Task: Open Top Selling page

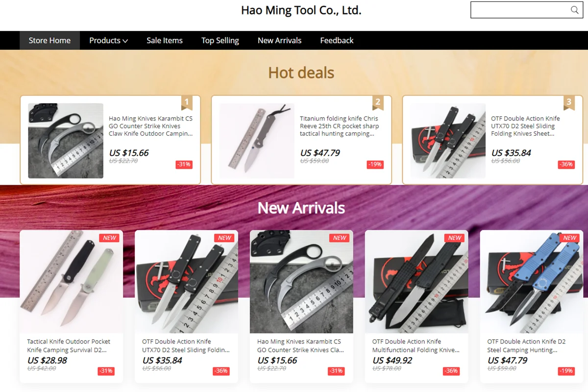Action: tap(220, 40)
